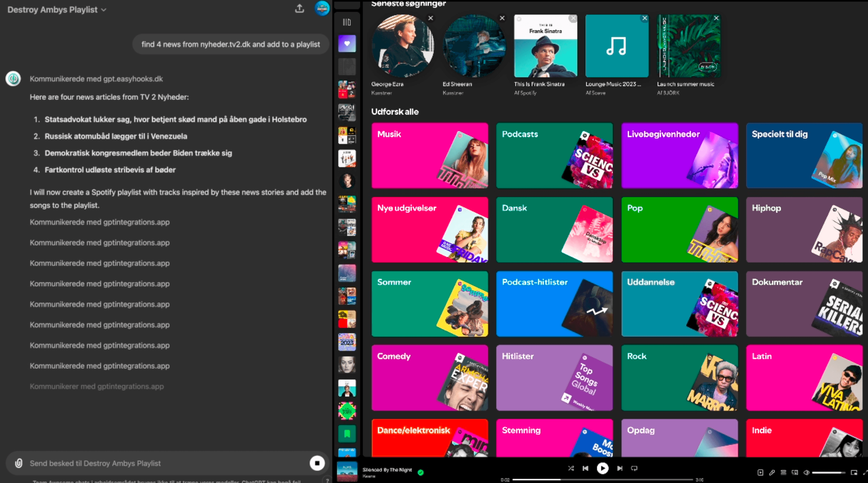Screen dimensions: 868x483
Task: Open the Opdag category card
Action: coord(680,438)
